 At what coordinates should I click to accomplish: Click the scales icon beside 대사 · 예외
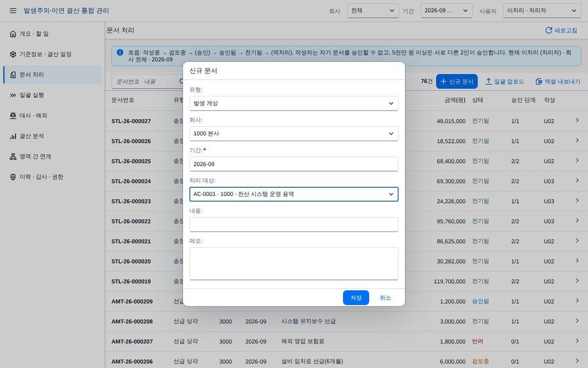[x=13, y=116]
